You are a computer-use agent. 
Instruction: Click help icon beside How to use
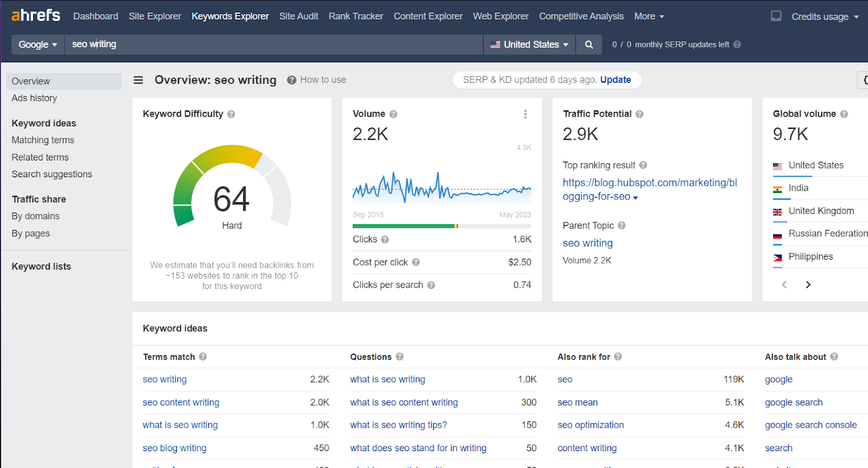pos(291,80)
